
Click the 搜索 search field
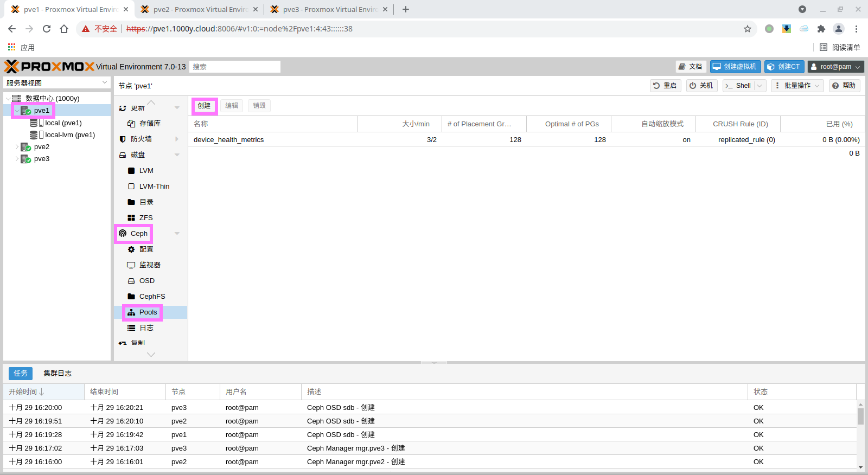coord(235,67)
